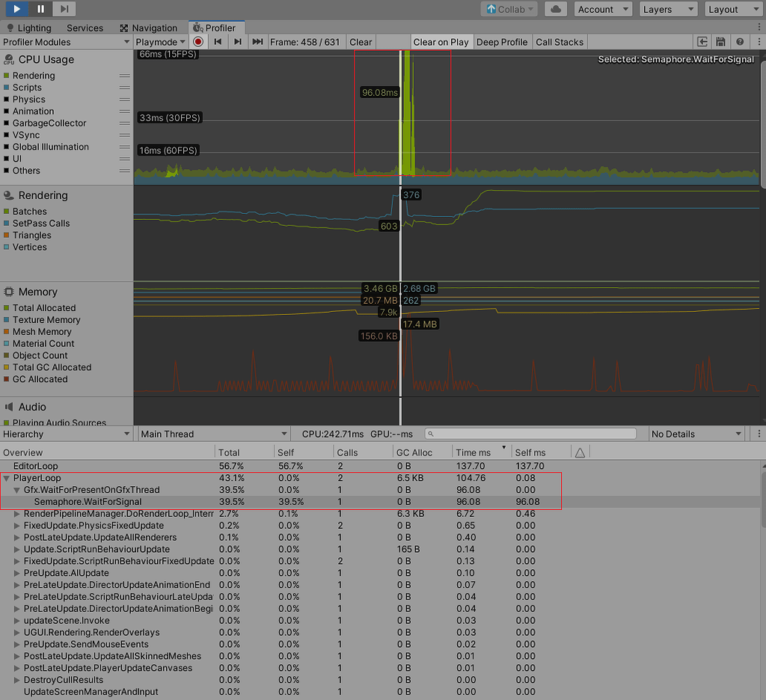Save profiler data using the save icon
This screenshot has width=766, height=700.
pos(720,41)
